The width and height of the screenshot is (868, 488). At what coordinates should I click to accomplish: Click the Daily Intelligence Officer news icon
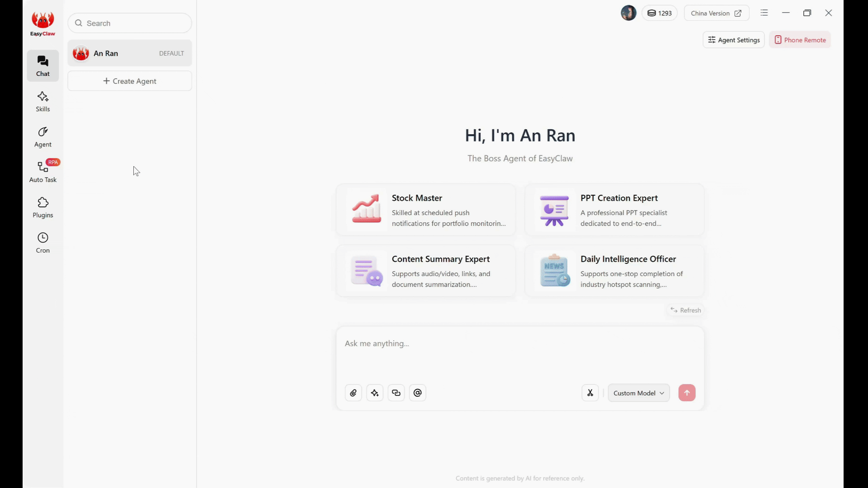coord(555,271)
